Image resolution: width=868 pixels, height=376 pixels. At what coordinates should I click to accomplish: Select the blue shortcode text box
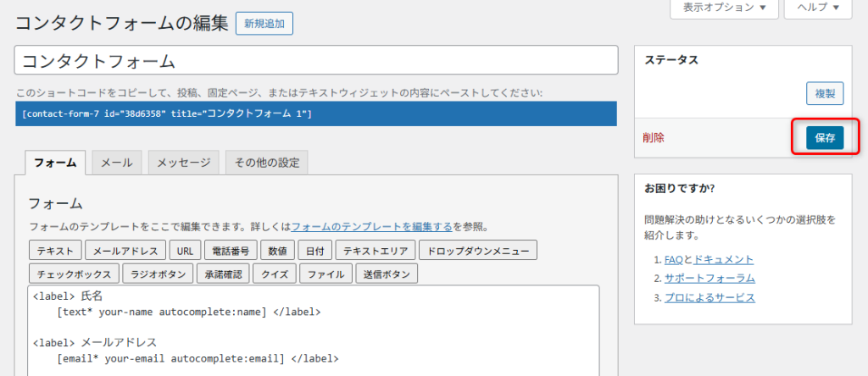click(x=315, y=113)
